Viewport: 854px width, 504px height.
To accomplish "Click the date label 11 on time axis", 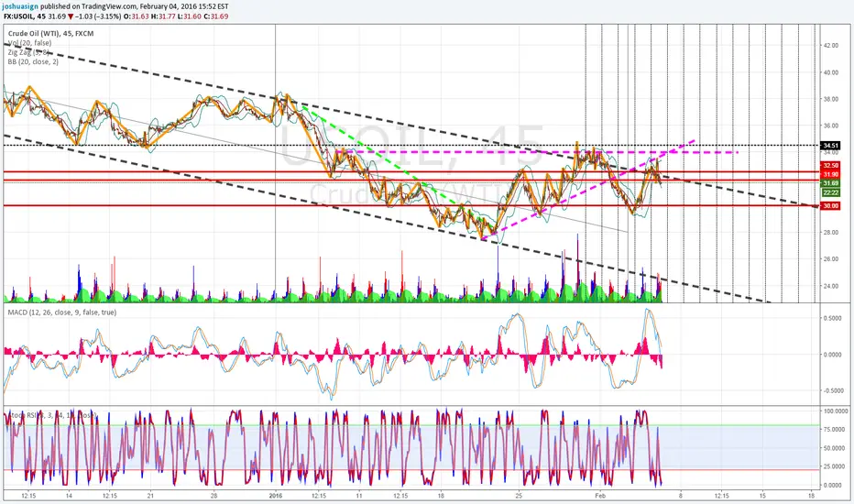I will coord(358,495).
